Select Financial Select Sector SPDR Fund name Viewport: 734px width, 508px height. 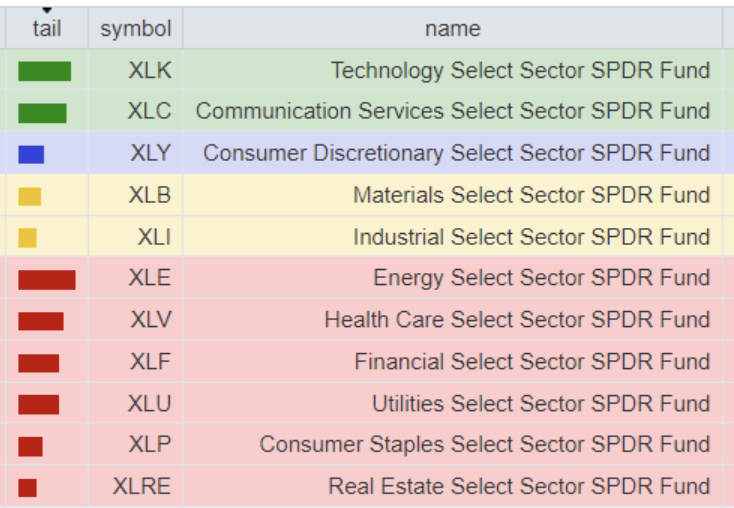tap(532, 362)
